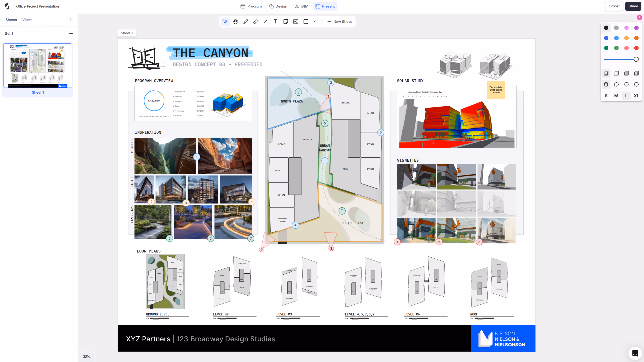644x362 pixels.
Task: Click the yellow sticky note on solar study
Action: click(x=496, y=90)
